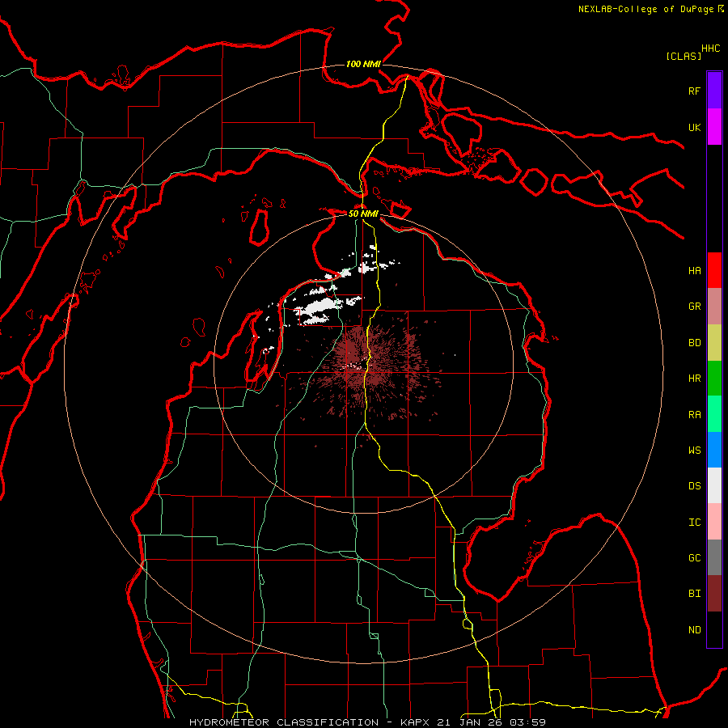Viewport: 728px width, 728px height.
Task: Click the BD legend label
Action: click(694, 343)
